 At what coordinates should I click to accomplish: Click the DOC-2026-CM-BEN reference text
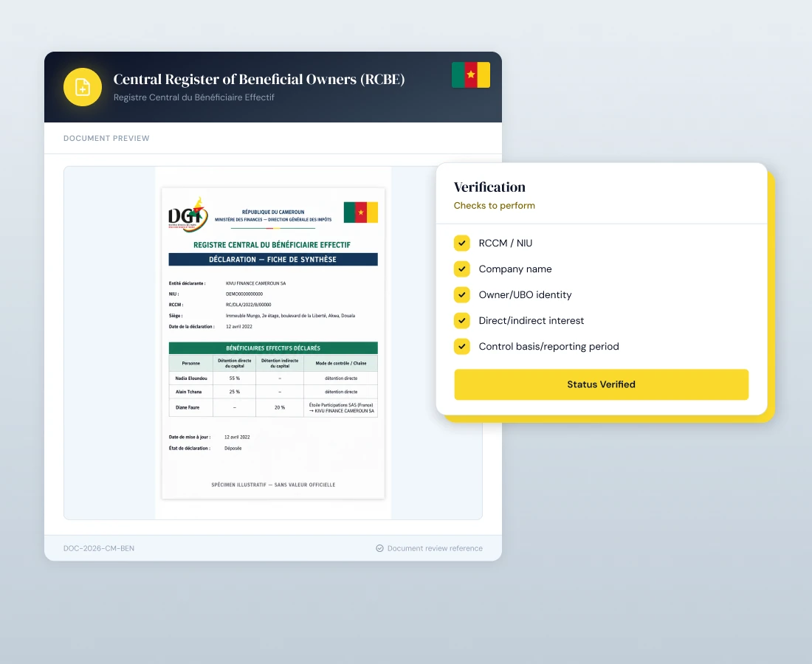99,548
